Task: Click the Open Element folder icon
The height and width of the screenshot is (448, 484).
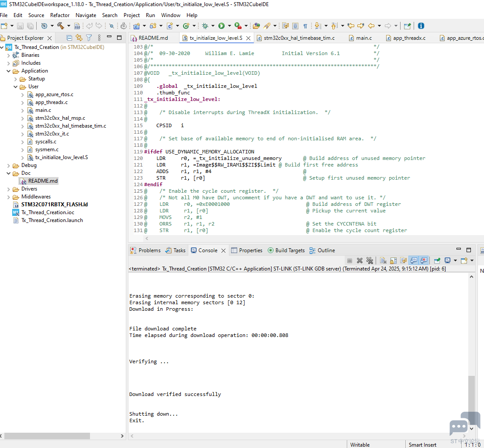Action: 256,26
